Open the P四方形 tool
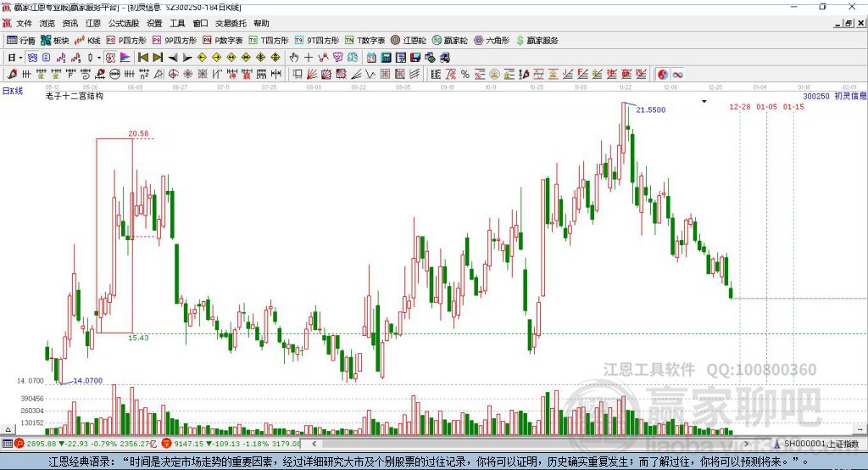868x470 pixels. (x=126, y=41)
